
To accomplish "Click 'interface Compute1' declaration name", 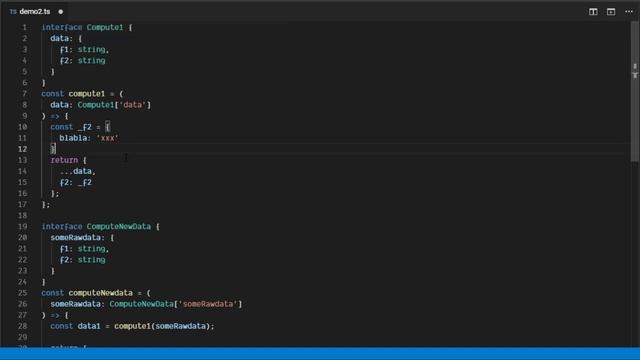I will 104,27.
